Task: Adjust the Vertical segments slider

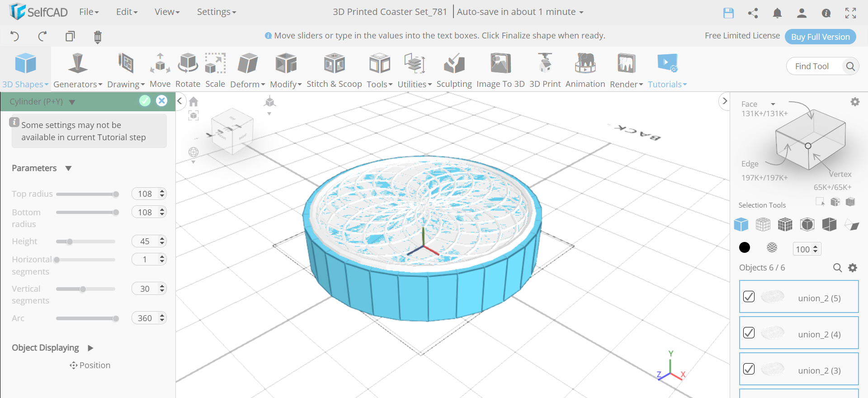Action: tap(86, 289)
